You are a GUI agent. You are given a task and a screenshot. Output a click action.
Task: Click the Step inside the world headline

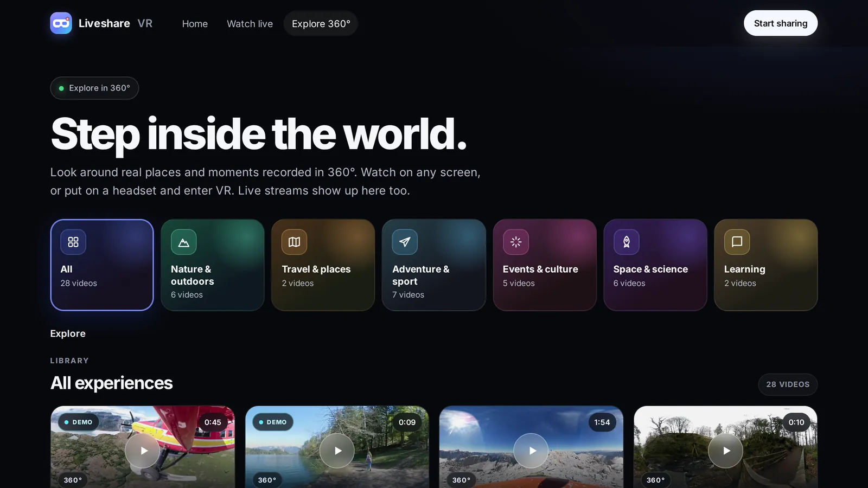pyautogui.click(x=258, y=134)
